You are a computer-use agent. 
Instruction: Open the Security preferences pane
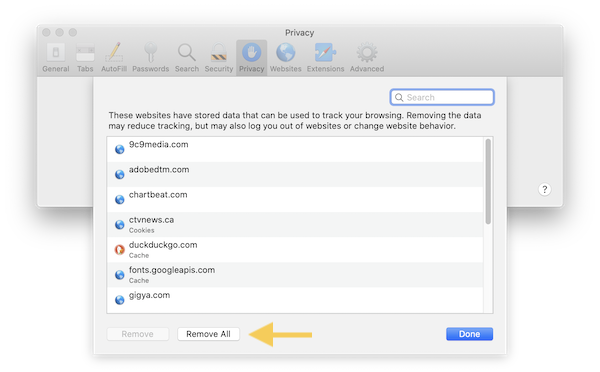[x=218, y=58]
